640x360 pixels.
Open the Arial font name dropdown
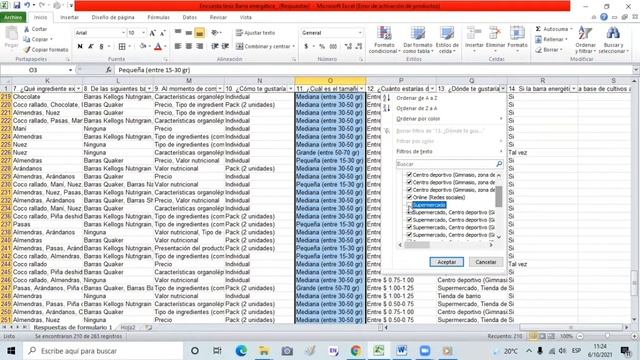123,33
